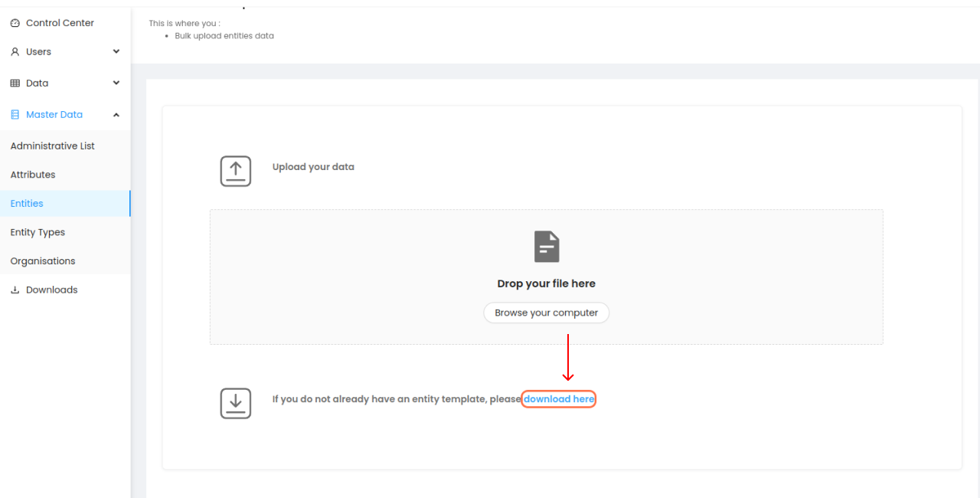The width and height of the screenshot is (980, 498).
Task: Select Entities in the sidebar
Action: point(65,204)
